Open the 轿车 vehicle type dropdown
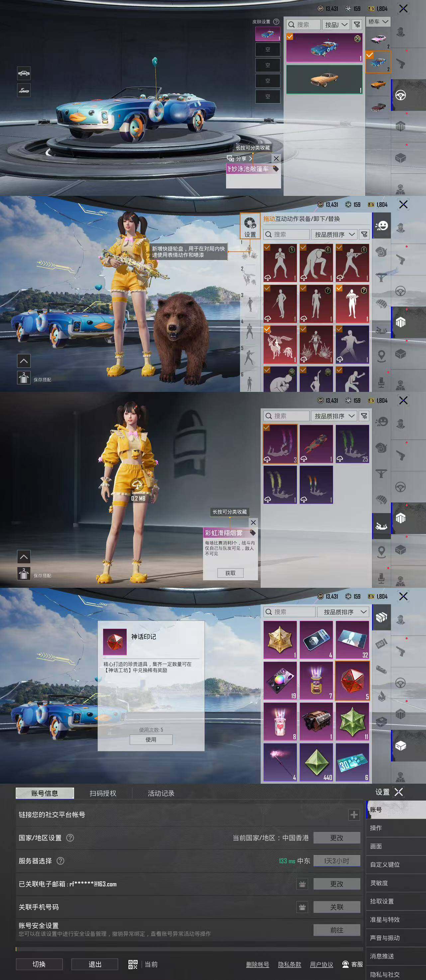The image size is (426, 980). (378, 22)
